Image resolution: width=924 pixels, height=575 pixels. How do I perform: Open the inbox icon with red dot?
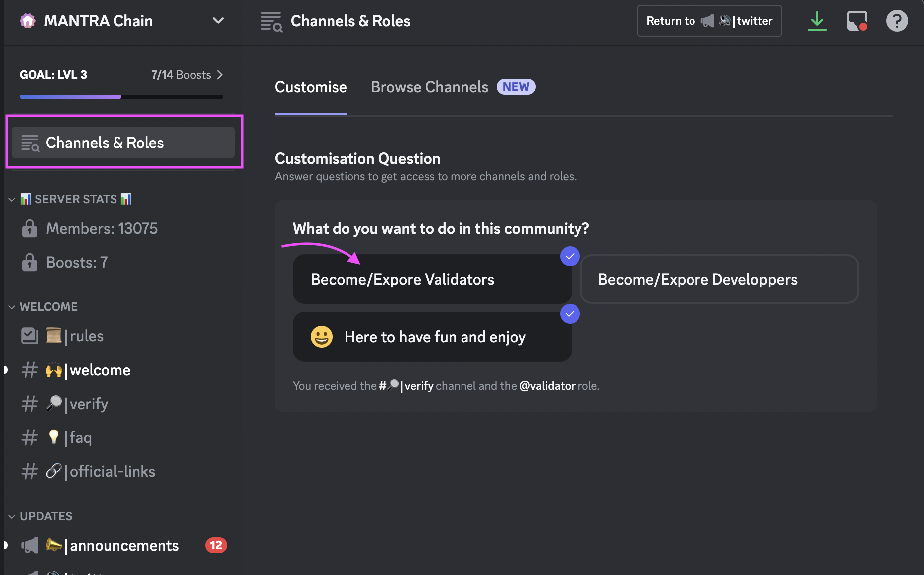point(857,21)
